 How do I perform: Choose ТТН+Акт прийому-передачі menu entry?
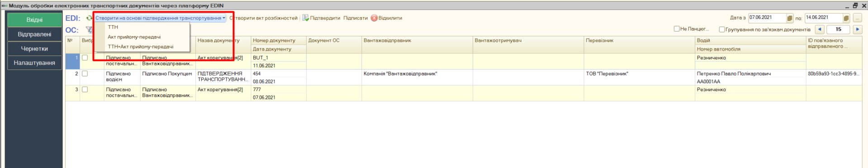(x=141, y=47)
